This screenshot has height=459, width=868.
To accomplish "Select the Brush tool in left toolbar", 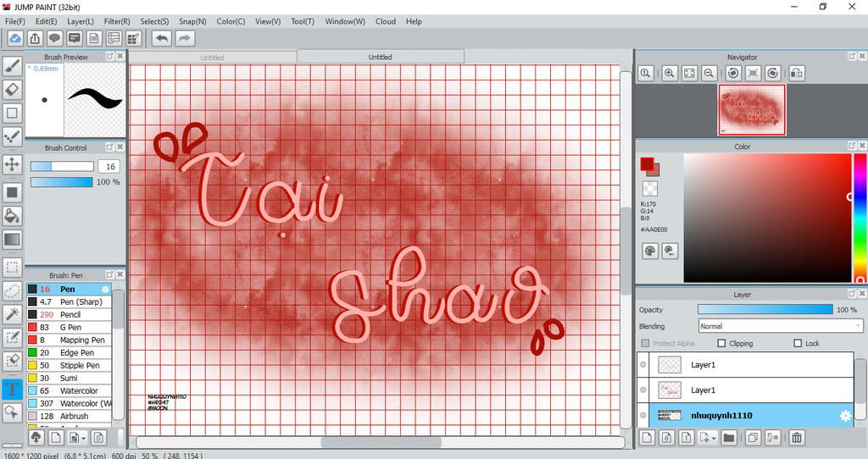I will [12, 65].
